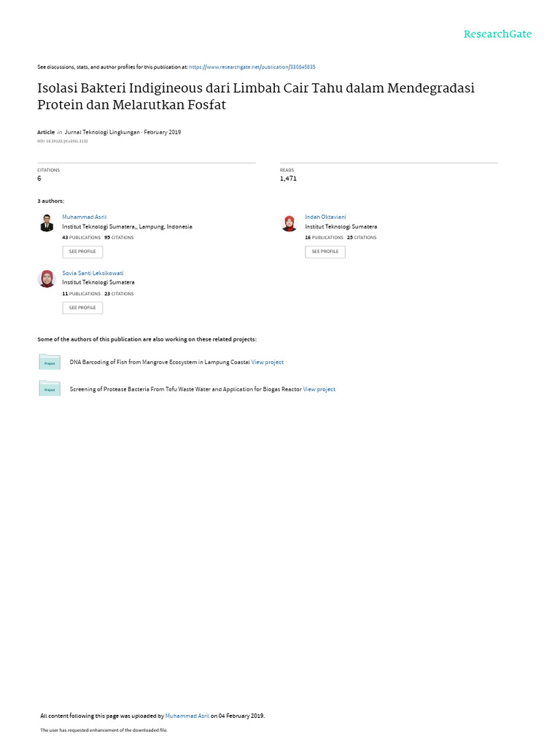The height and width of the screenshot is (747, 560).
Task: Click the Protease Bacteria project folder icon
Action: 50,389
